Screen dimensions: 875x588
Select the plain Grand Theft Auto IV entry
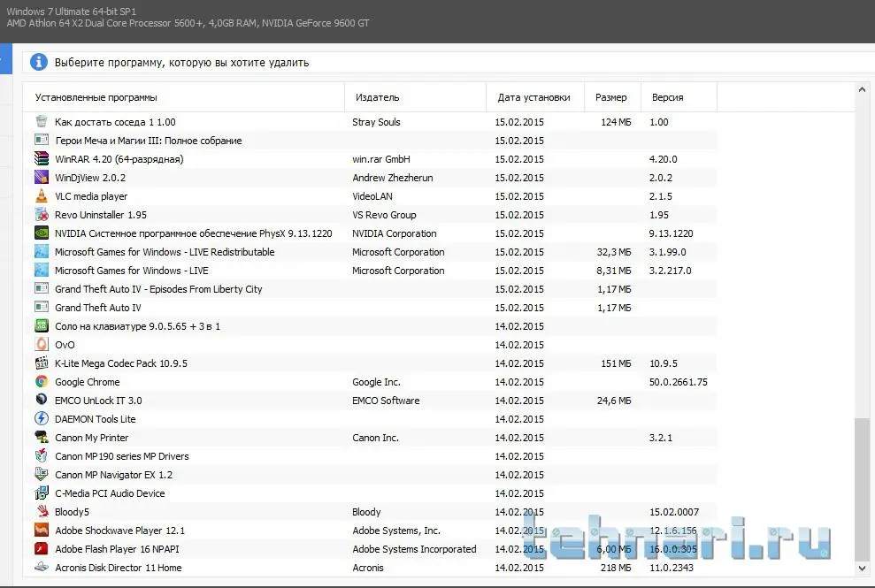click(370, 308)
